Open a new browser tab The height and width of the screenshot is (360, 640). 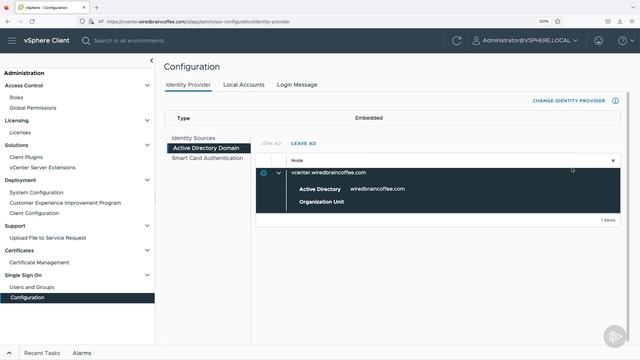96,7
